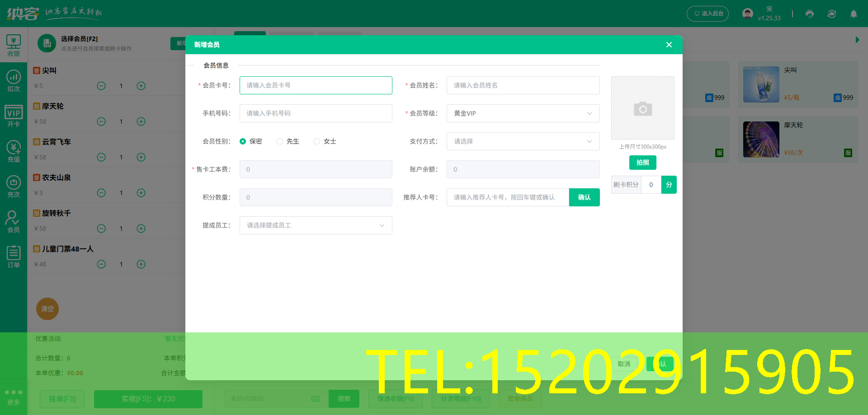Open the 更多 menu at sidebar bottom

click(x=14, y=396)
